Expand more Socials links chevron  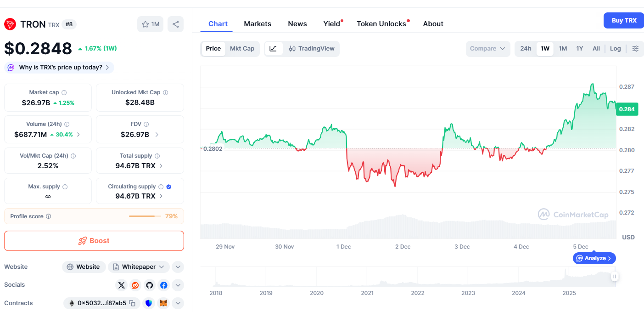pyautogui.click(x=178, y=285)
